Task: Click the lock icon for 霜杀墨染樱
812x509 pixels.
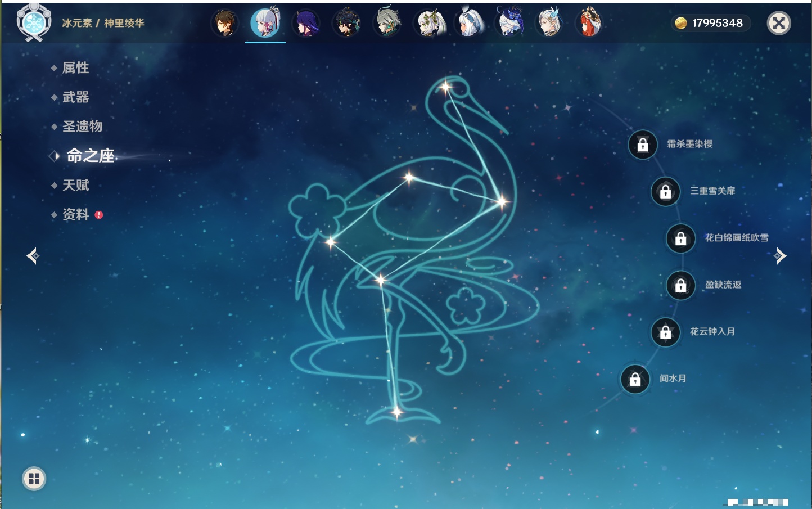Action: (643, 145)
